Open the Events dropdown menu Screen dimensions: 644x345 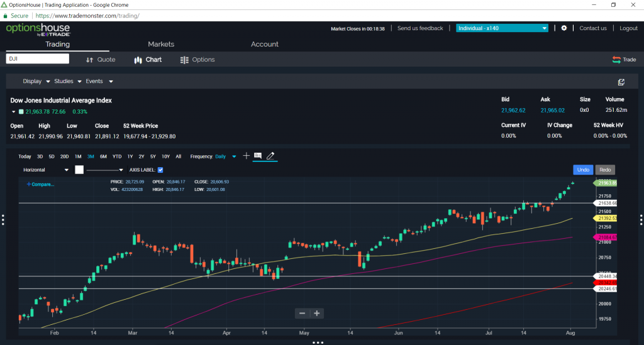[99, 81]
